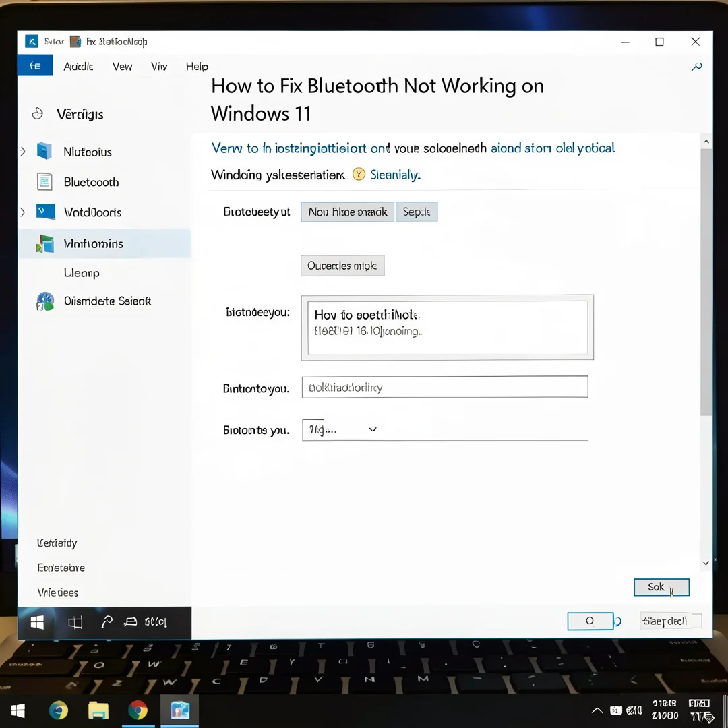Click the Oiismdete Ssiooit globe icon
Image resolution: width=728 pixels, height=728 pixels.
(x=45, y=301)
